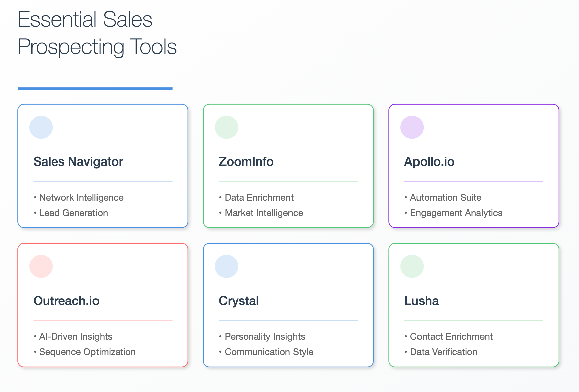Click the Communication Style bullet item
This screenshot has height=392, width=579.
click(x=266, y=352)
